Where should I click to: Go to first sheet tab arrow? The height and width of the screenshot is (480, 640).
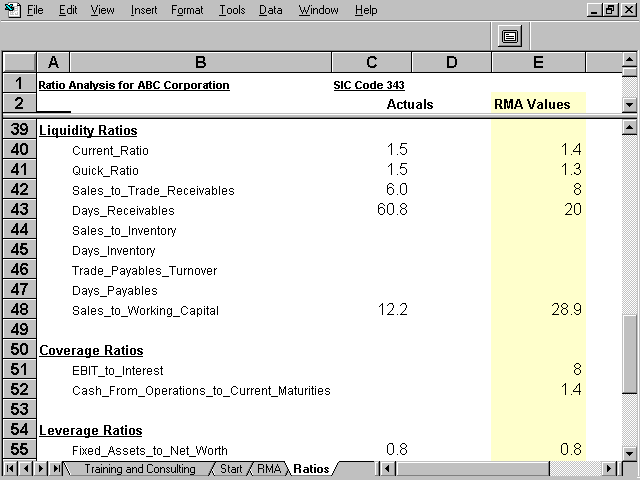(x=10, y=468)
